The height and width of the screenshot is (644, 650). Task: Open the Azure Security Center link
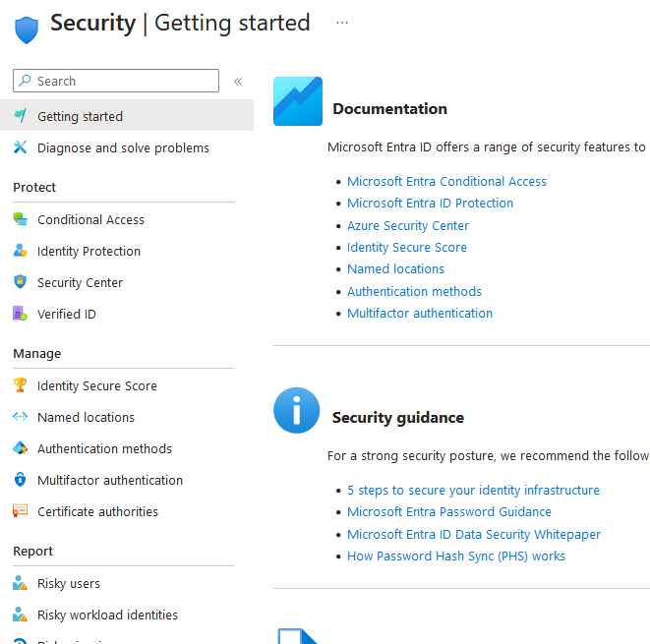[408, 225]
